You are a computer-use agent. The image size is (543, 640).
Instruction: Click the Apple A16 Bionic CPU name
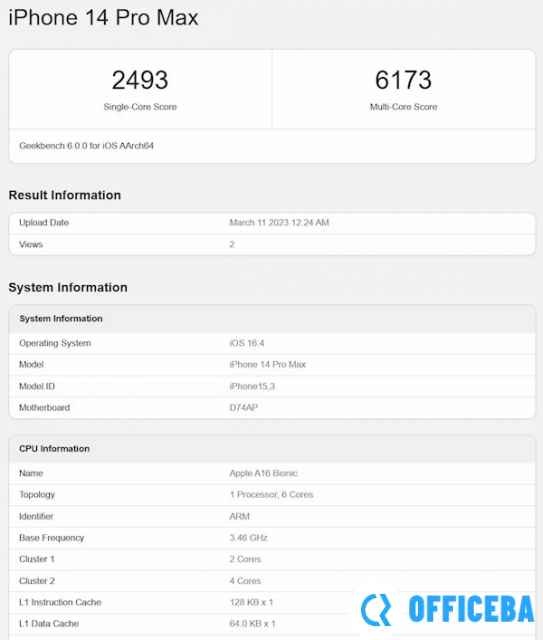tap(263, 473)
